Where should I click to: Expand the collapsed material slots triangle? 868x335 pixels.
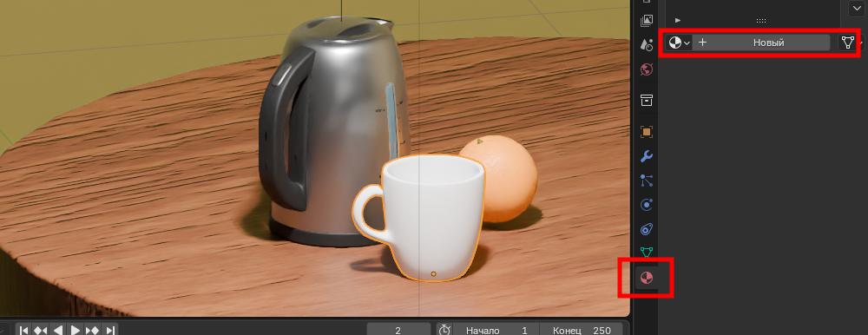[x=678, y=20]
